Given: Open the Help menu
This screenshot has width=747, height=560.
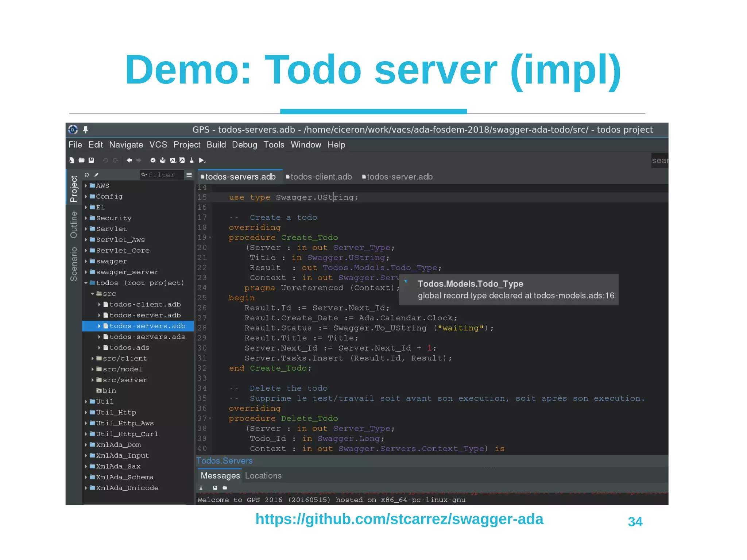Looking at the screenshot, I should (336, 145).
